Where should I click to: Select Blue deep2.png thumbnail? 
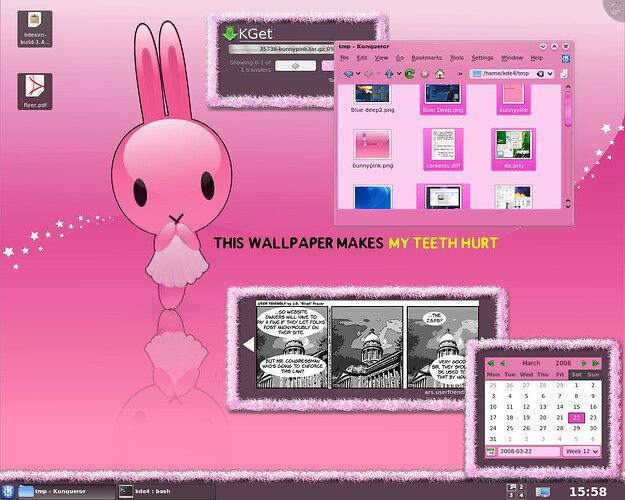372,98
